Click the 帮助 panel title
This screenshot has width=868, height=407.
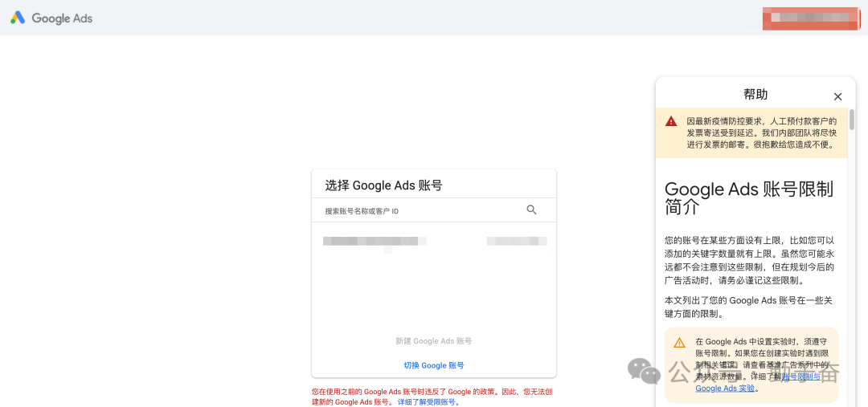click(755, 95)
